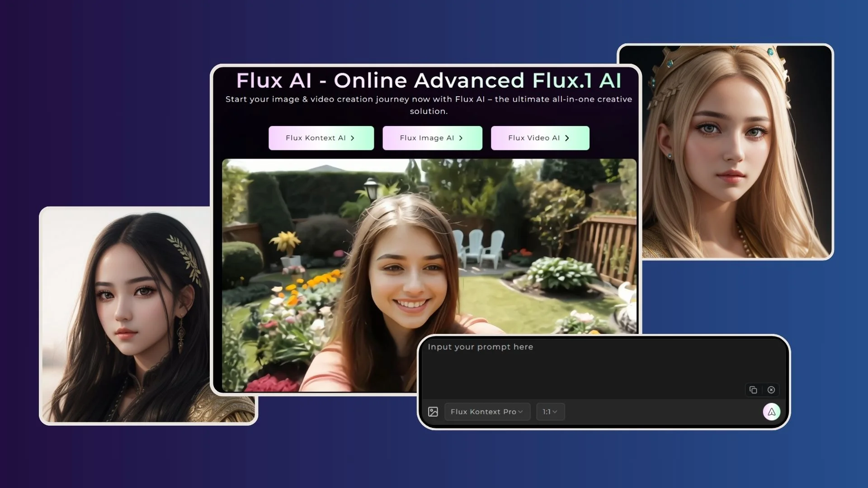Viewport: 868px width, 488px height.
Task: Click the chevron arrow on Flux Image AI
Action: click(x=461, y=138)
